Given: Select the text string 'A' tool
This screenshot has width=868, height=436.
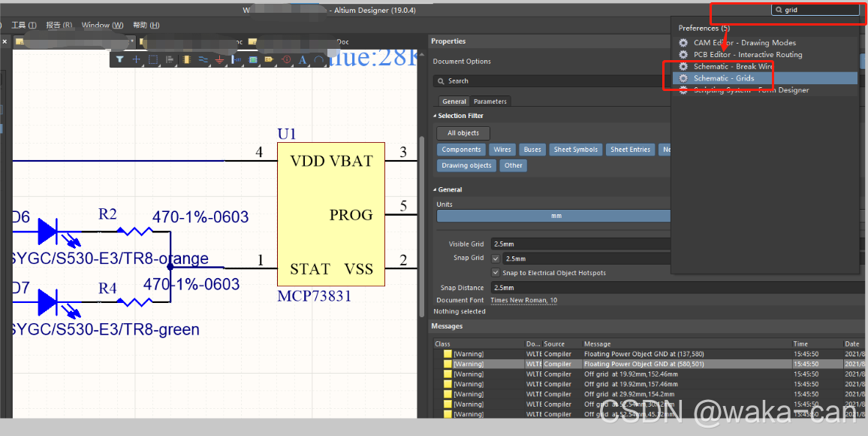Looking at the screenshot, I should [x=303, y=59].
